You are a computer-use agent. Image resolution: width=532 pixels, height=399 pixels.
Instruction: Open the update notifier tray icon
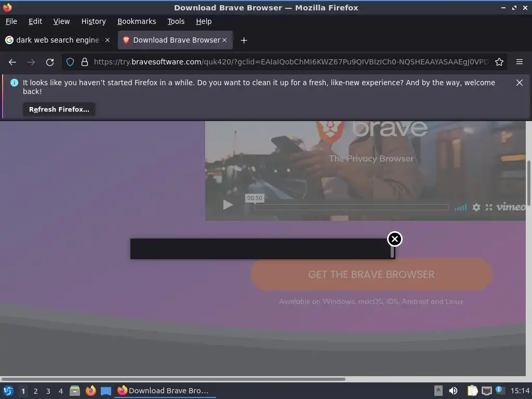(x=500, y=390)
